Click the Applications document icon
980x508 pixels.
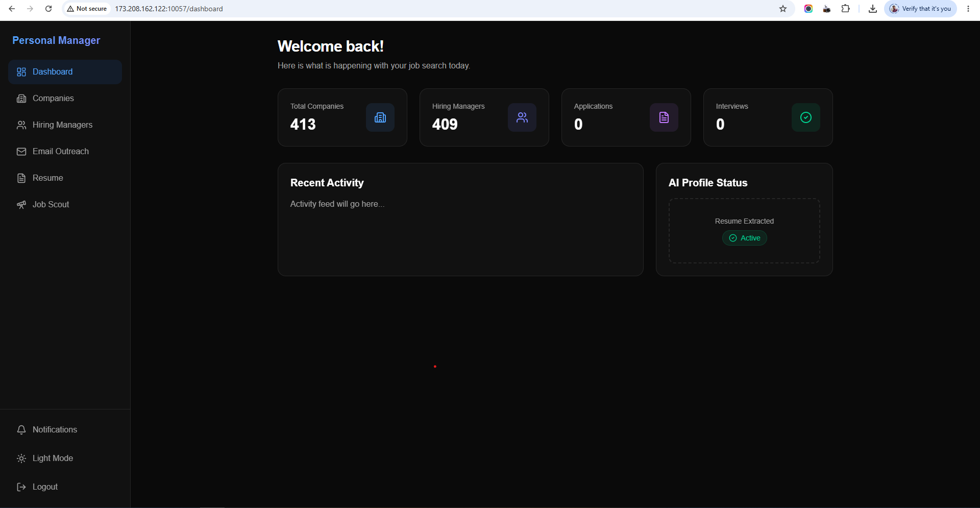tap(664, 117)
